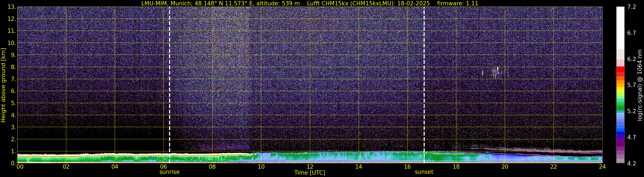Click the x-axis tick label "24"

602,166
